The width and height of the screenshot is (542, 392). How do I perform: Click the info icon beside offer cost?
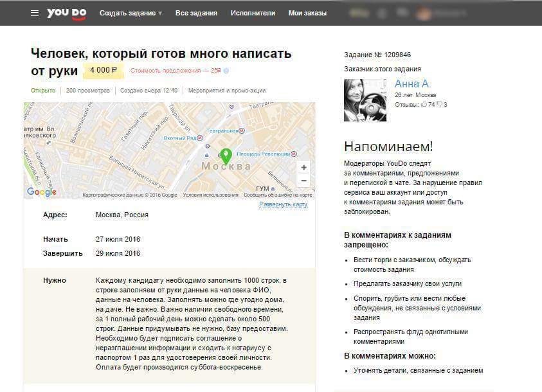click(226, 71)
